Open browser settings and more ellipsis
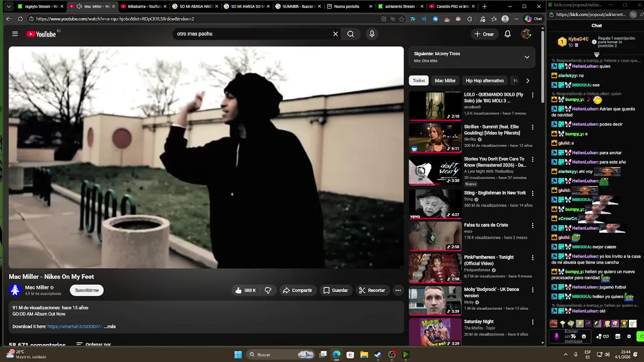Image resolution: width=644 pixels, height=362 pixels. coord(516,19)
